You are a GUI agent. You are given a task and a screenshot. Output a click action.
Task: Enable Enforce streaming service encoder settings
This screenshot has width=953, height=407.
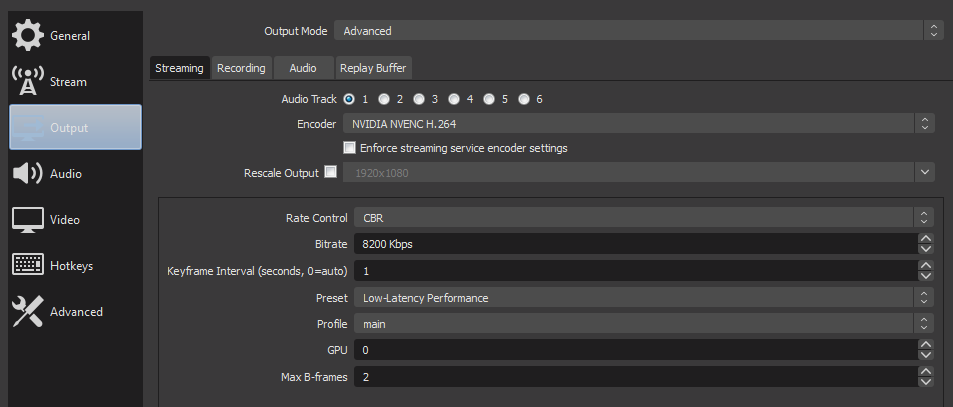click(349, 148)
